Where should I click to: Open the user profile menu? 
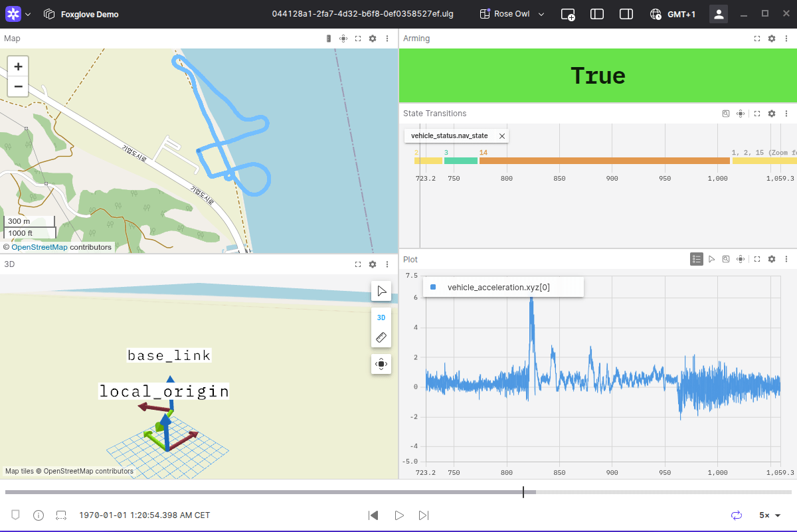(719, 14)
